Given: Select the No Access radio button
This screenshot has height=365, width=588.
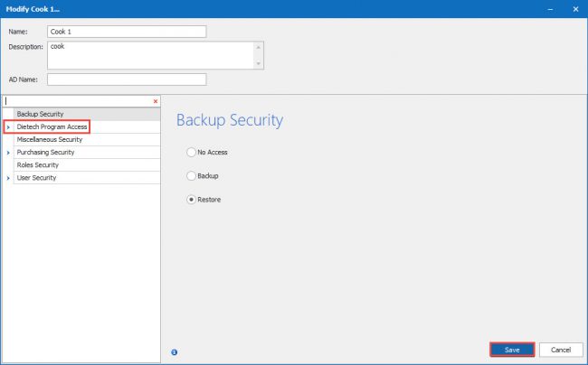Looking at the screenshot, I should pos(191,152).
